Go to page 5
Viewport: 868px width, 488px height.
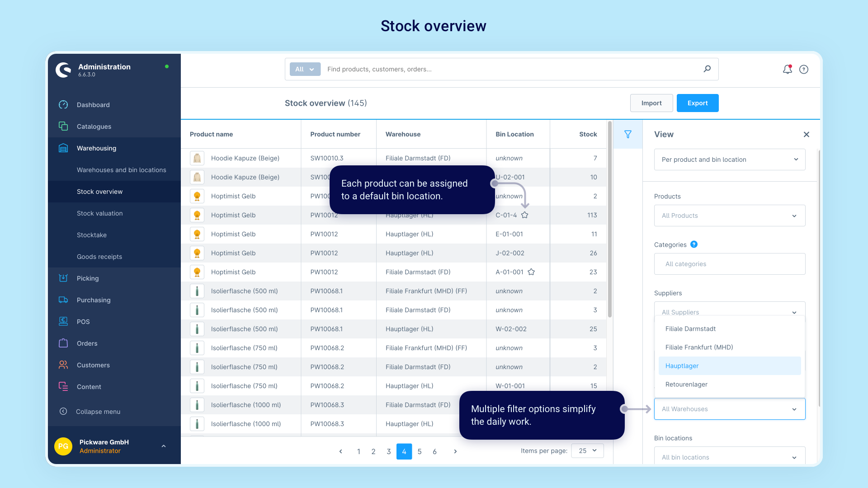pyautogui.click(x=420, y=451)
